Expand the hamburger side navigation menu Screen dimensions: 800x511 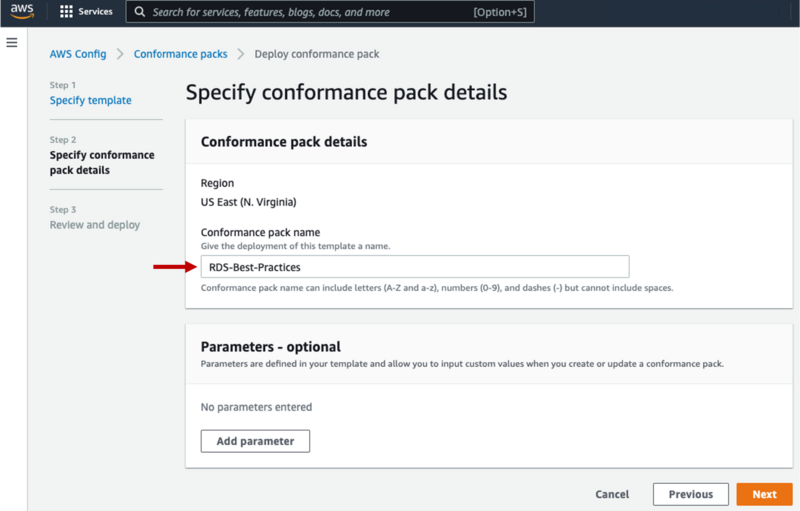(12, 43)
